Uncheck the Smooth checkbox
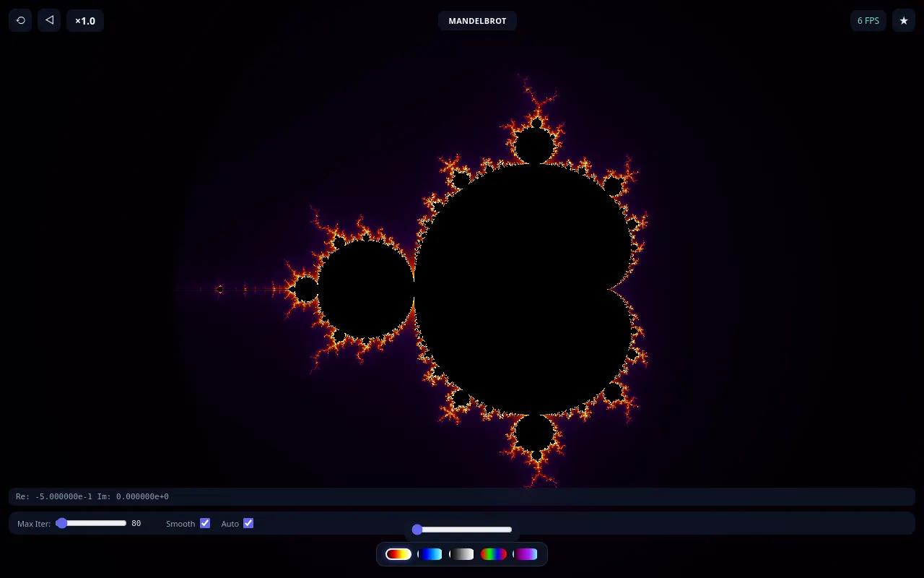924x578 pixels. click(x=205, y=523)
